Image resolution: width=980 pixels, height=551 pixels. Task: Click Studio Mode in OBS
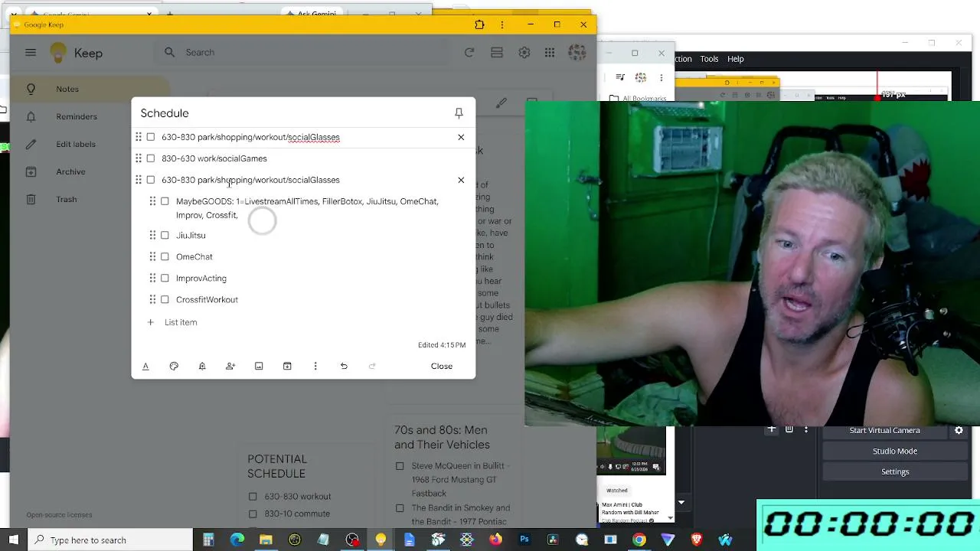pos(895,451)
